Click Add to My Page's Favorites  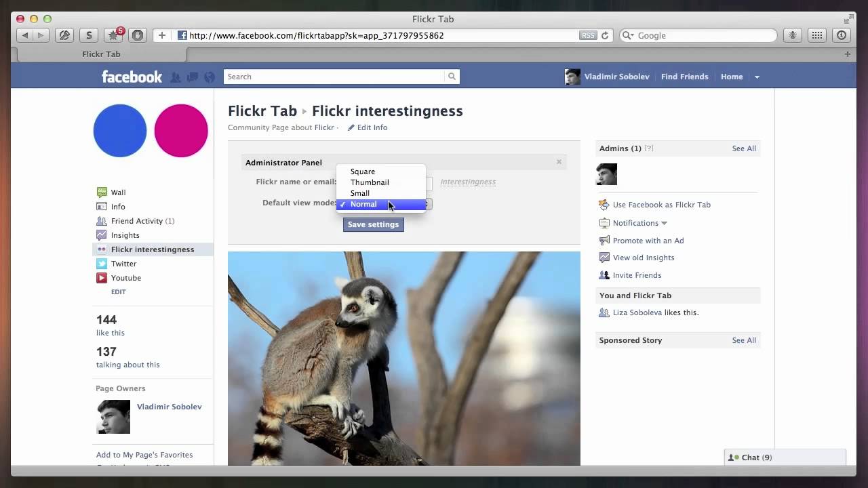click(x=144, y=455)
